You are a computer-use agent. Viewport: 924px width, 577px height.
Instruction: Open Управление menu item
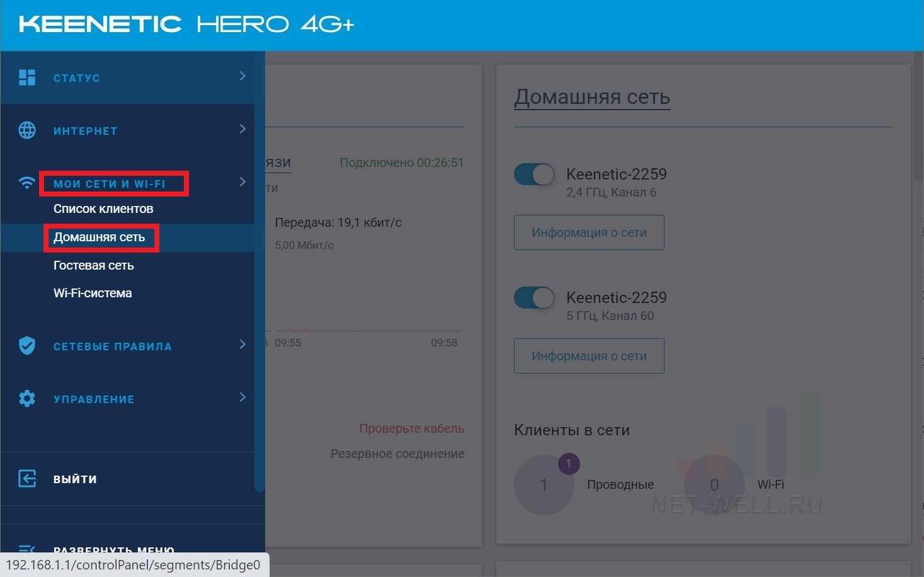point(94,399)
